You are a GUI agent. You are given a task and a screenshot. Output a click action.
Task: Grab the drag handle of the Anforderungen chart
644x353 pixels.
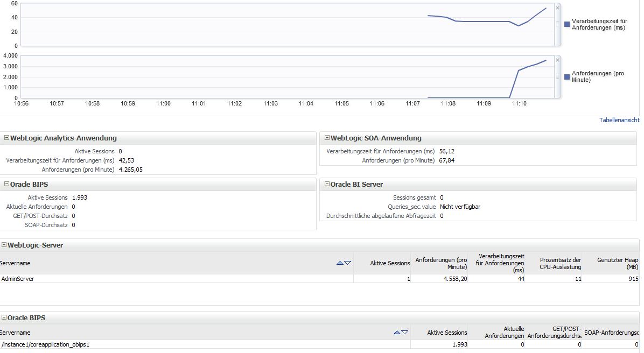click(x=557, y=76)
